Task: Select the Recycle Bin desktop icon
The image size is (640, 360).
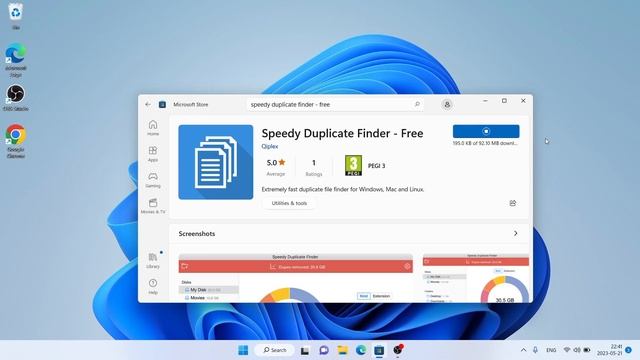Action: click(16, 16)
